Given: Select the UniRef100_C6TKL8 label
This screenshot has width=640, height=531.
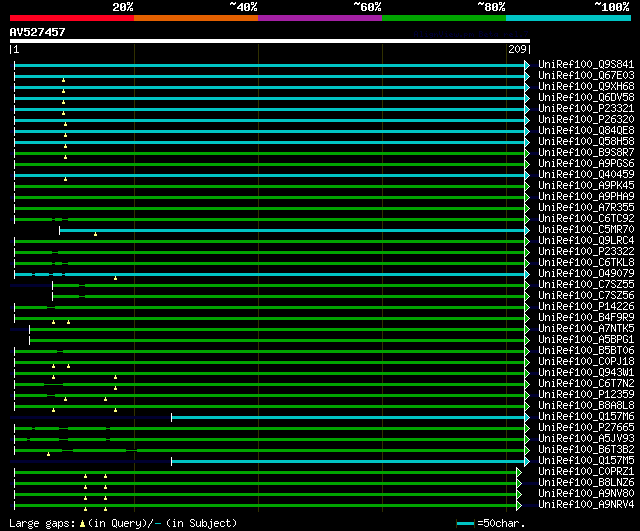Looking at the screenshot, I should click(x=586, y=262).
